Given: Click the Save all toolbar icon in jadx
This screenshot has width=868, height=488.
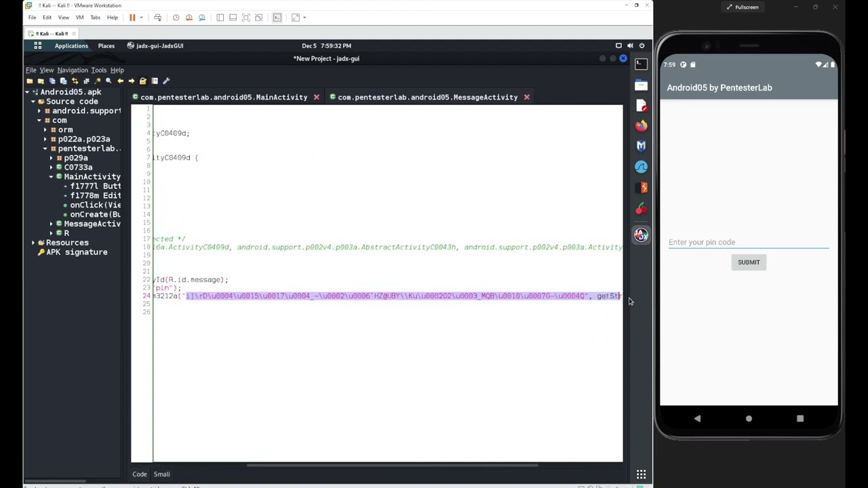Looking at the screenshot, I should click(x=52, y=81).
